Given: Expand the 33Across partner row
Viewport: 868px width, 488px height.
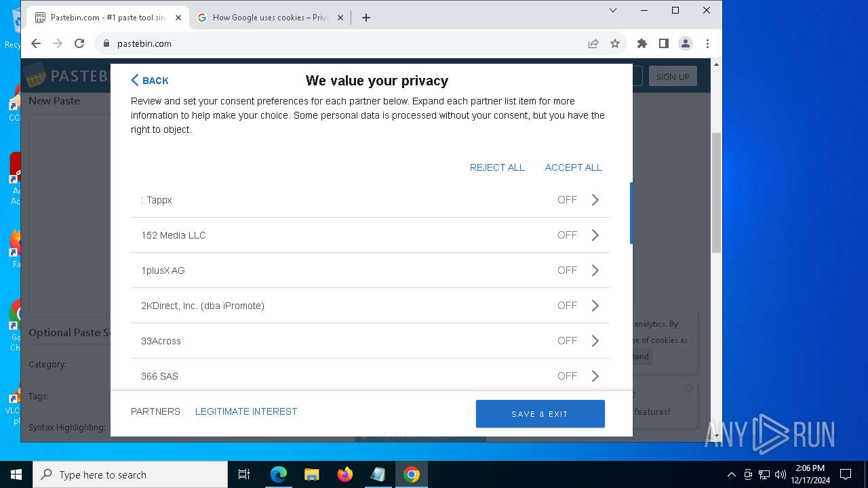Looking at the screenshot, I should (595, 341).
